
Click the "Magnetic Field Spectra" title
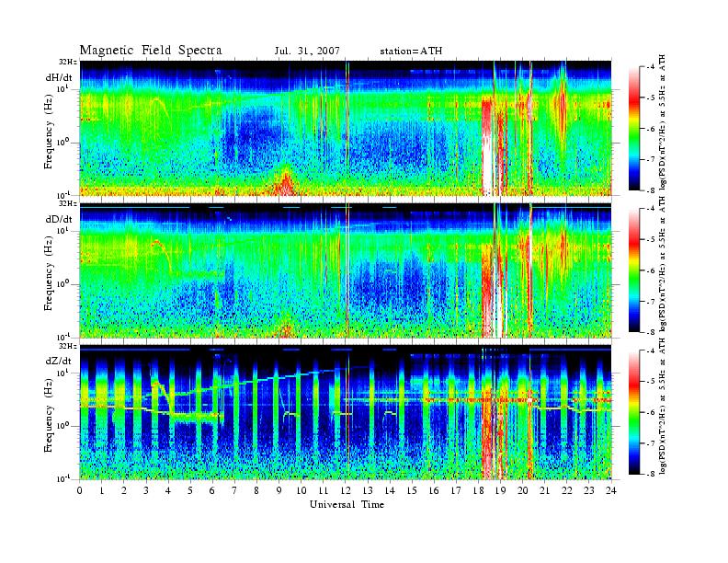pos(151,51)
